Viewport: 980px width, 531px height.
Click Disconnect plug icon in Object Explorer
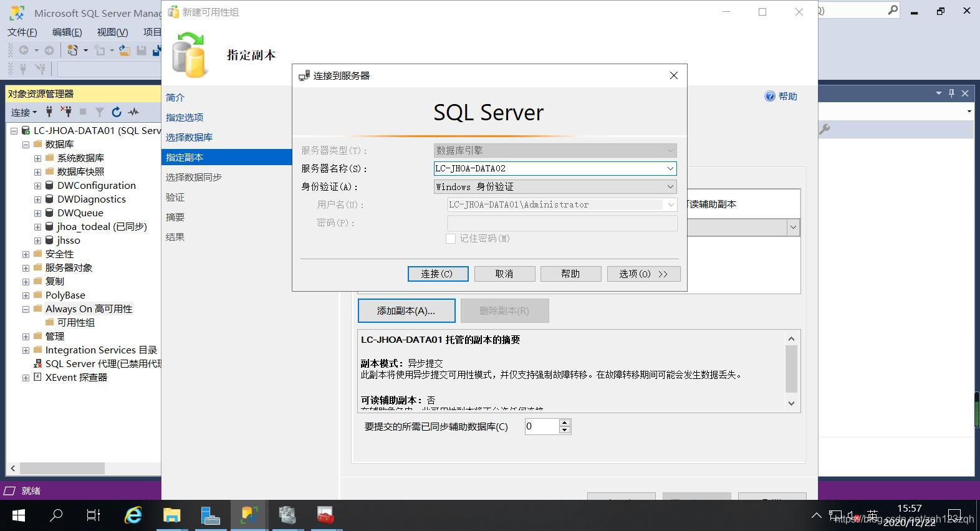click(x=65, y=112)
